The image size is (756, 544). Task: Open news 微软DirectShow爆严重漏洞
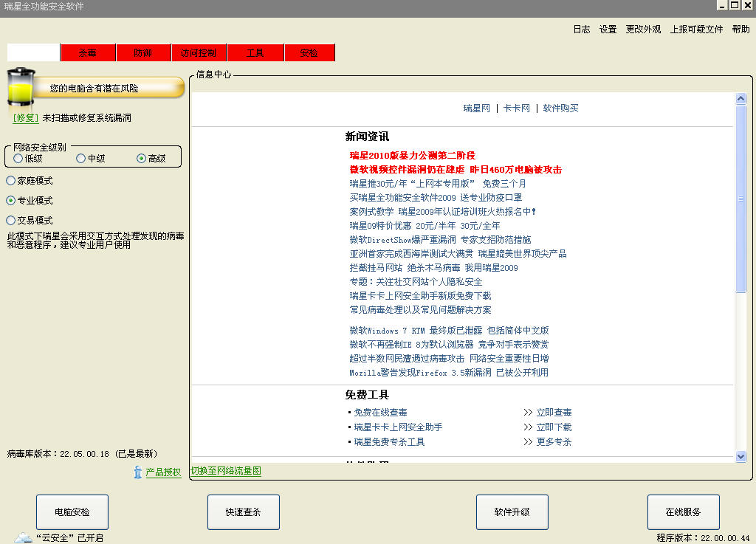pos(440,239)
